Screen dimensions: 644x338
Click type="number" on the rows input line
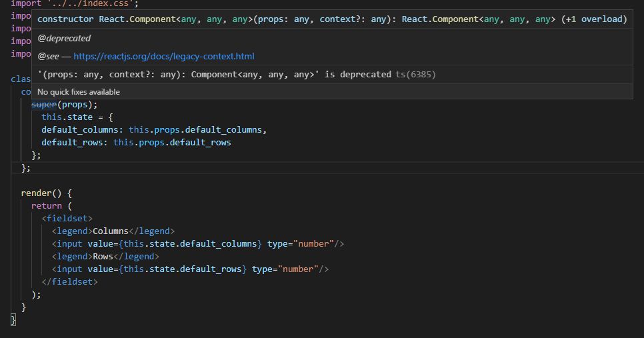click(285, 269)
